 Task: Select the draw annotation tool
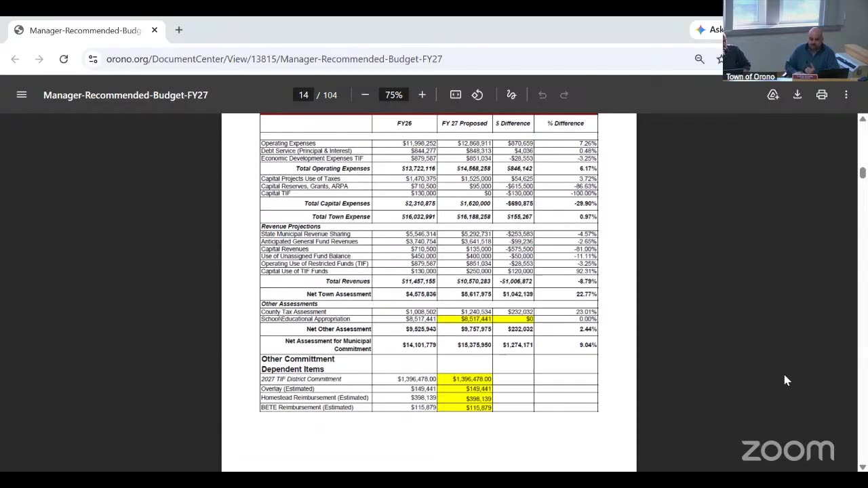tap(511, 95)
